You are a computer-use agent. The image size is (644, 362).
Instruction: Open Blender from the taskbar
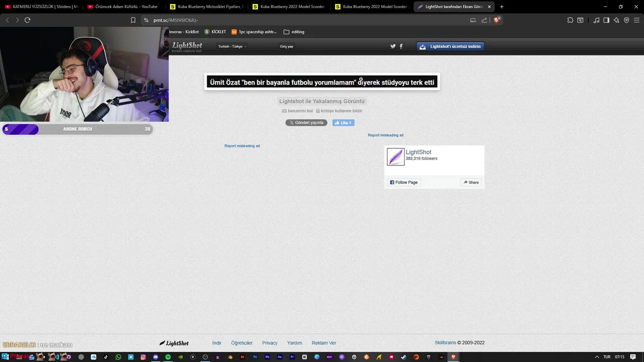point(230,357)
